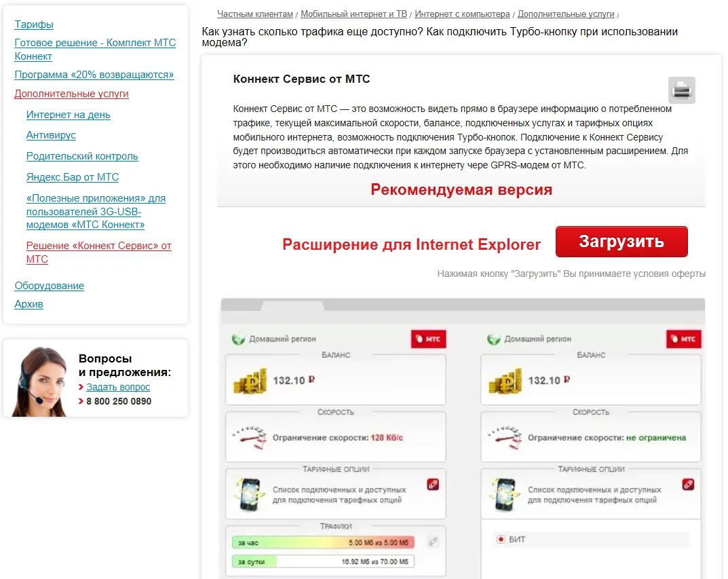Click the right panel Домашний регион globe icon
The width and height of the screenshot is (728, 579).
(494, 339)
